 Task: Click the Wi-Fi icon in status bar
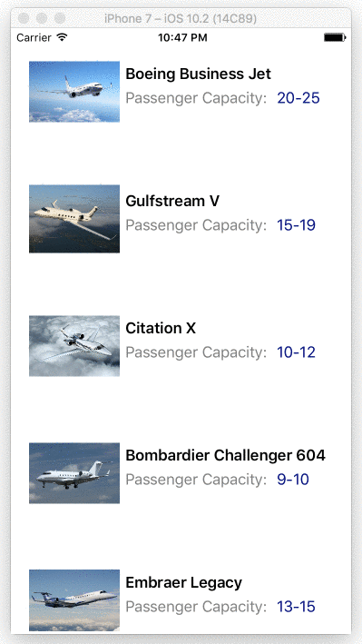(63, 37)
